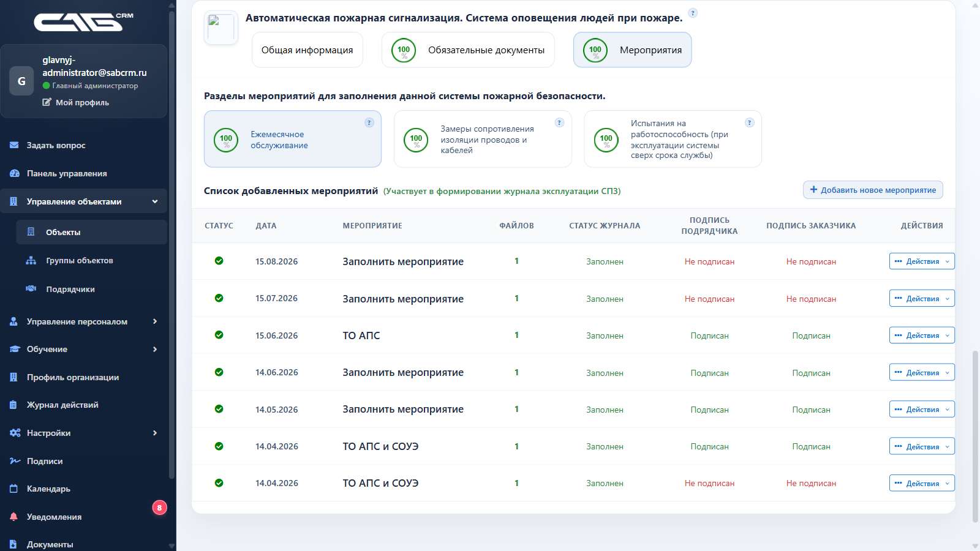
Task: Open the Задать вопрос menu item
Action: [x=83, y=145]
